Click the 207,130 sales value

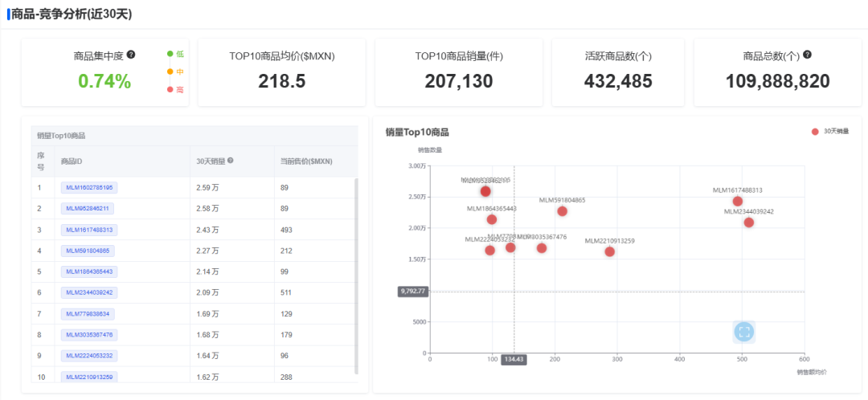pos(459,81)
